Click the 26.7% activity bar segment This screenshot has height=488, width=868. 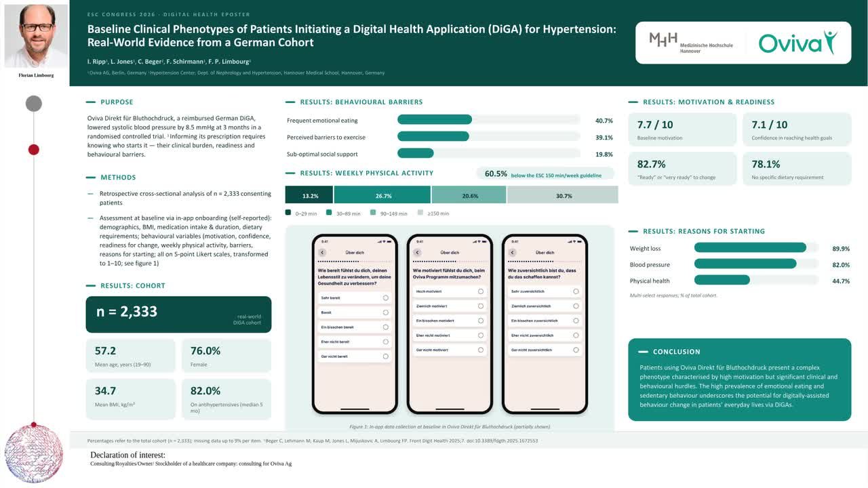coord(382,195)
